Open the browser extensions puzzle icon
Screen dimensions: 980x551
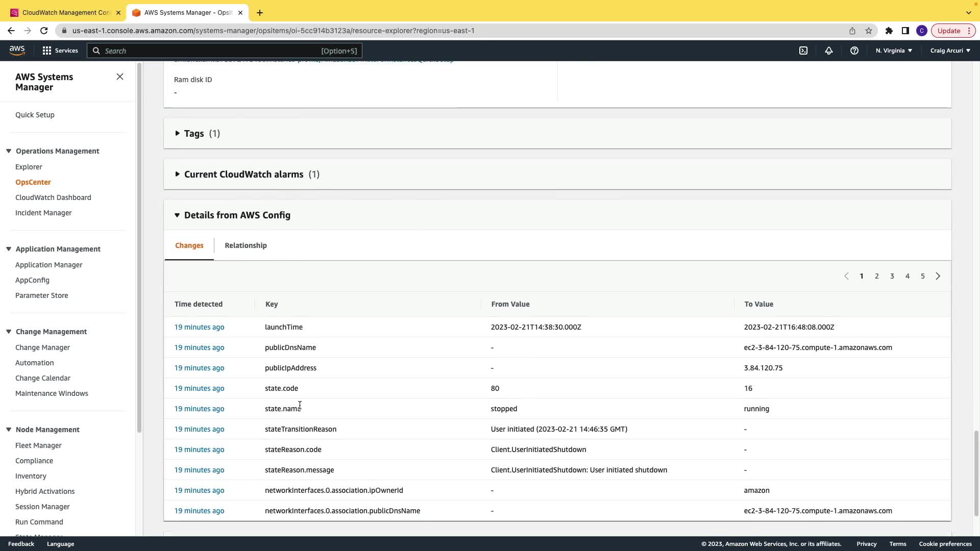click(x=889, y=31)
